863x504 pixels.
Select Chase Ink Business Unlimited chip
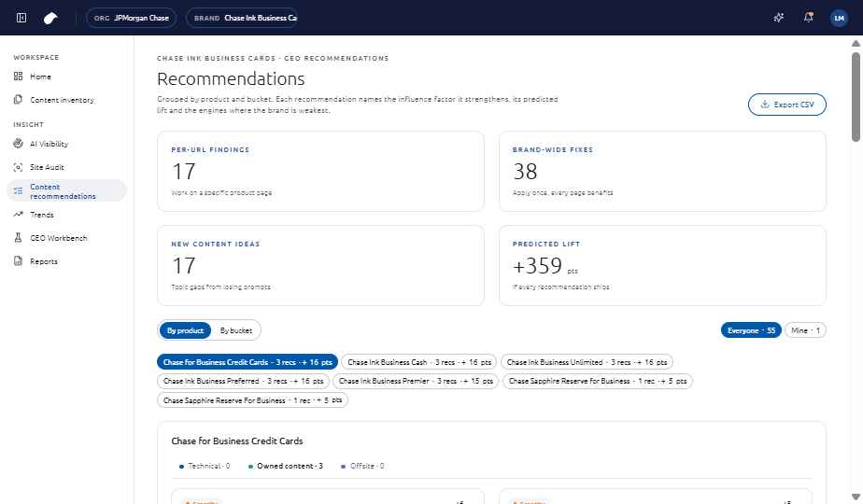pos(587,362)
